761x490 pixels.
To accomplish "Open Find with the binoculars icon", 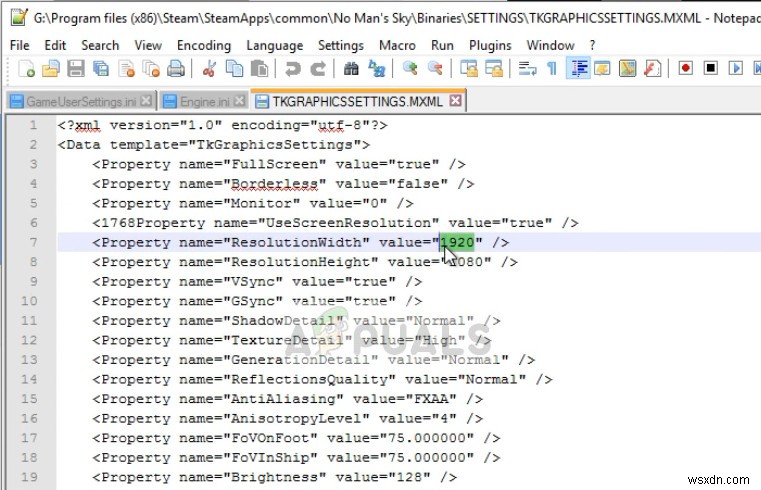I will [x=351, y=68].
